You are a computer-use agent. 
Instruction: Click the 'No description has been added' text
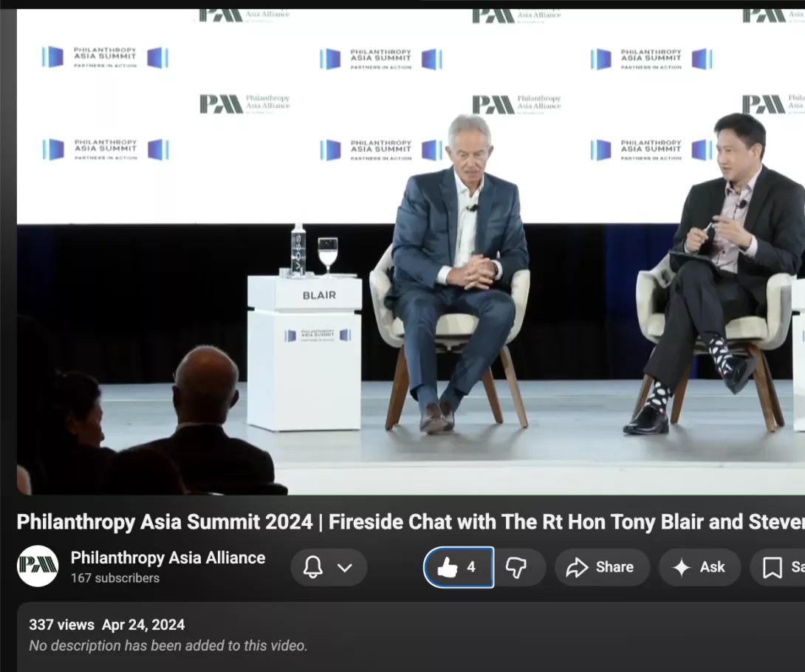click(x=168, y=645)
